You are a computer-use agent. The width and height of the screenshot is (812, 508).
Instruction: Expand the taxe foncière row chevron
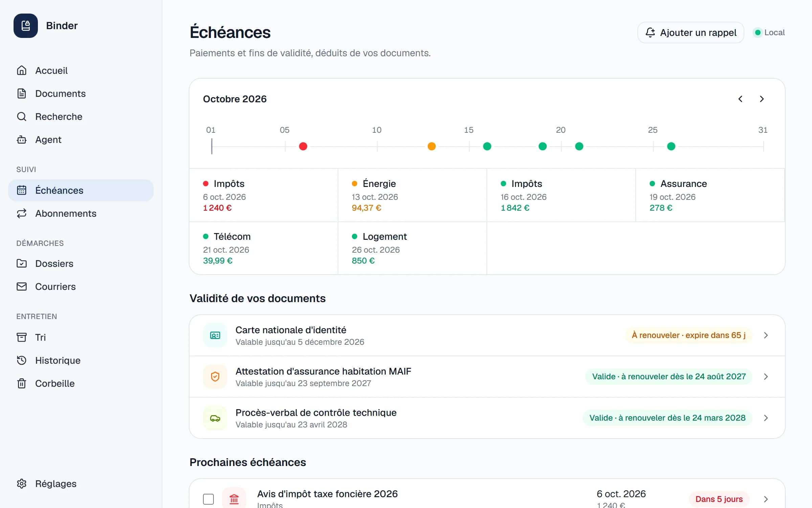point(766,499)
